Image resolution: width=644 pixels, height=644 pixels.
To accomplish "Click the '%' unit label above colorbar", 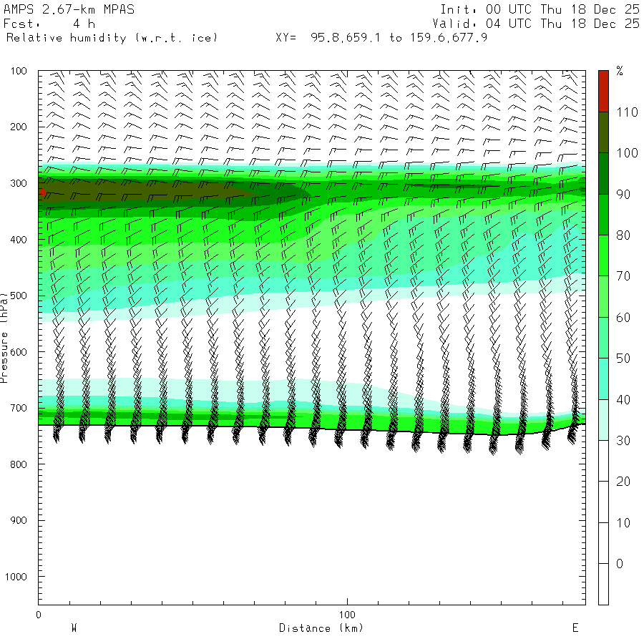I will [x=620, y=71].
